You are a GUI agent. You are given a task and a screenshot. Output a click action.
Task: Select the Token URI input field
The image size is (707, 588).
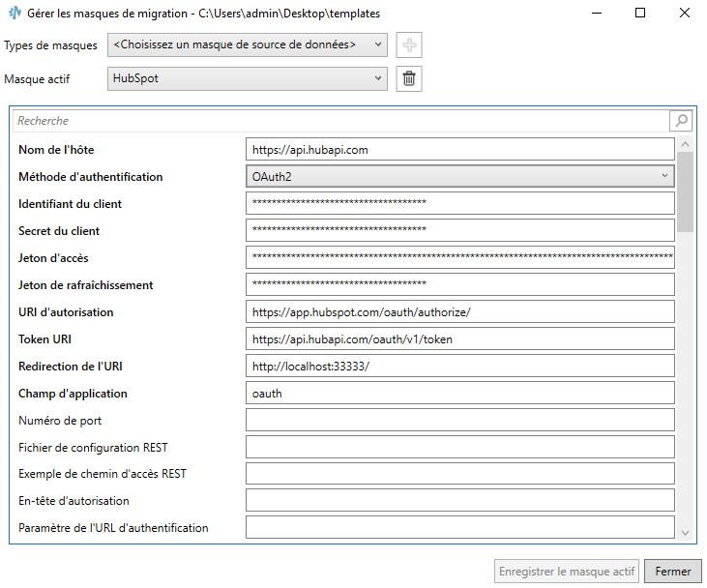[459, 338]
